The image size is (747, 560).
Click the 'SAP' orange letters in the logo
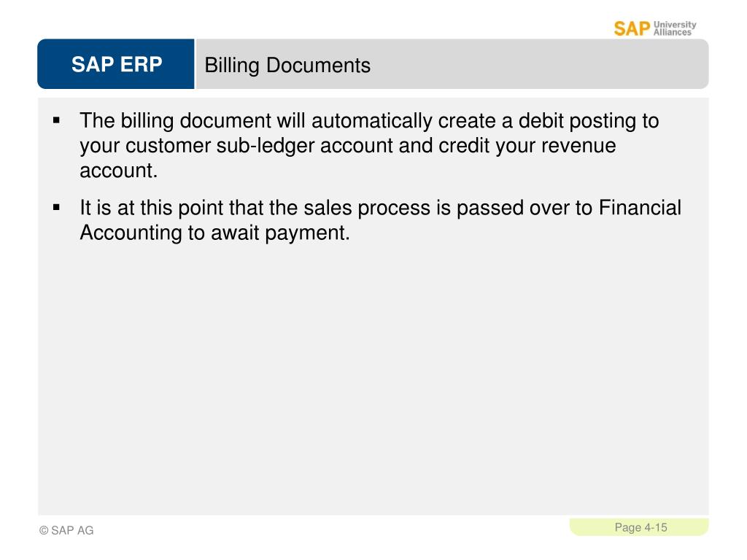pyautogui.click(x=632, y=29)
